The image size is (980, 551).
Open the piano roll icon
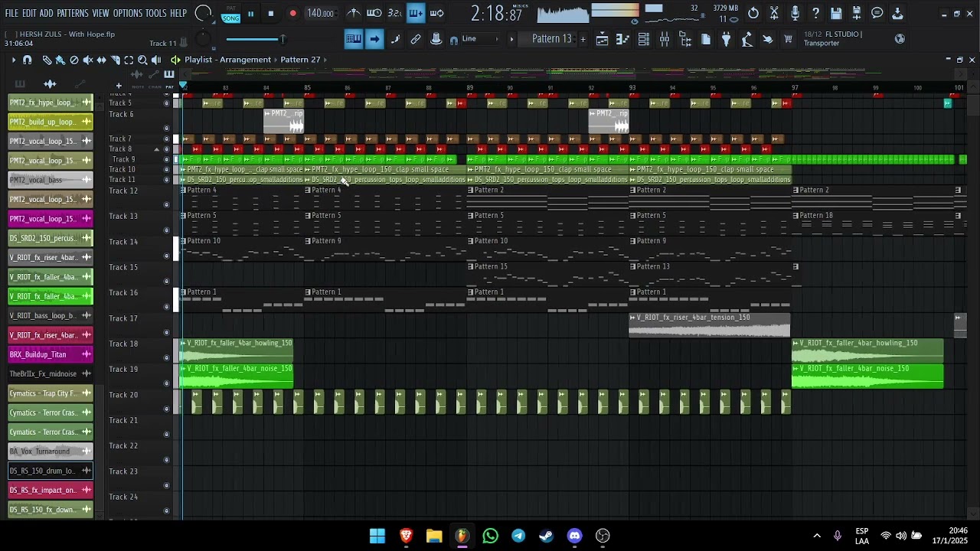click(623, 40)
